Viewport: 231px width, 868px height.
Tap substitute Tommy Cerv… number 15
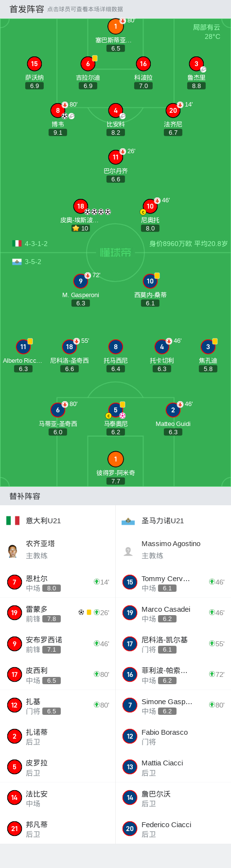pos(173,582)
